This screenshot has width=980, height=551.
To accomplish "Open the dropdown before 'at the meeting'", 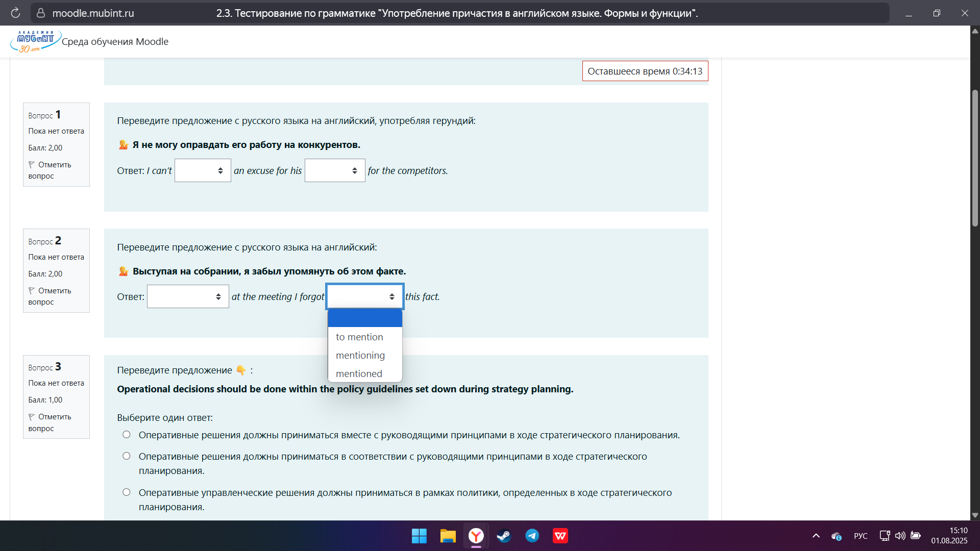I will pyautogui.click(x=188, y=296).
